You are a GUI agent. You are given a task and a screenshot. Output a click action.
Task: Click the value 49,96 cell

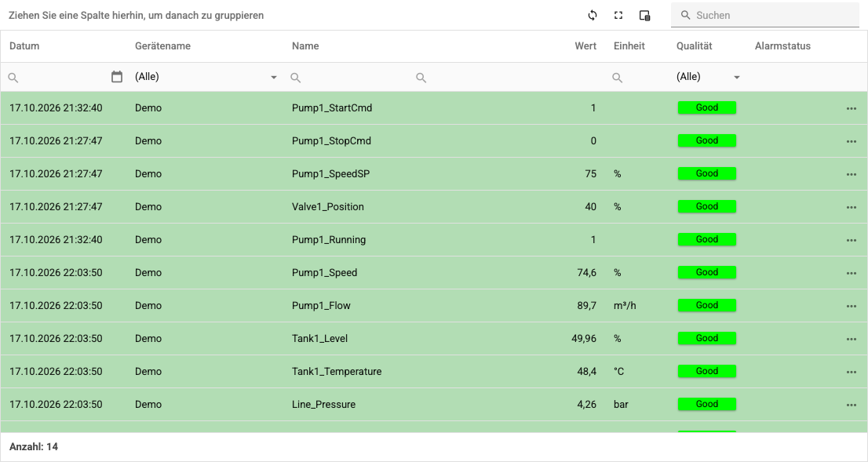tap(584, 339)
